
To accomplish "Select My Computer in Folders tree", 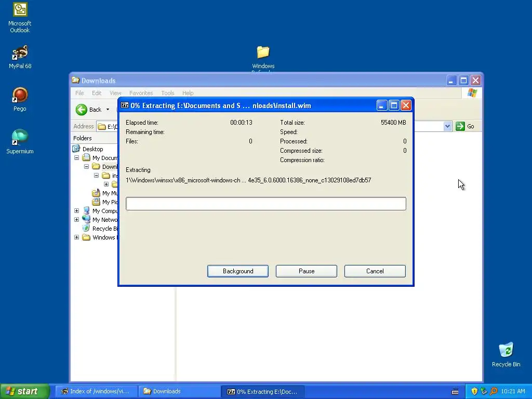I will click(105, 211).
